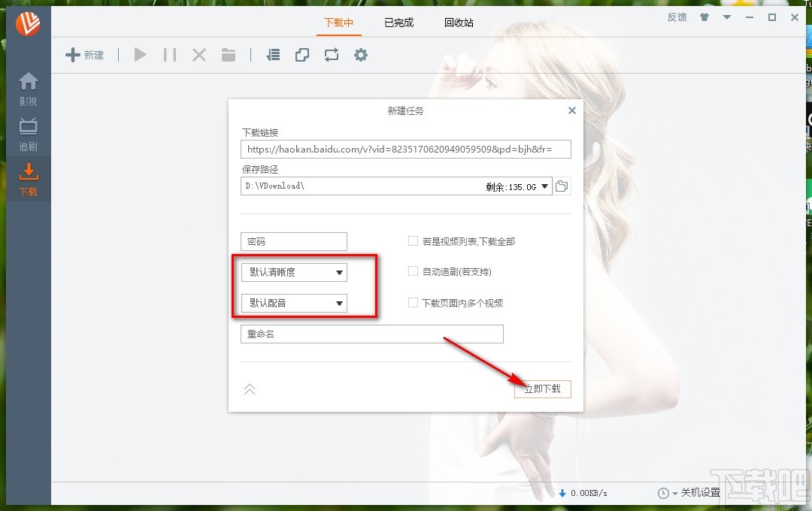Browse for save folder icon
The width and height of the screenshot is (812, 511).
562,186
